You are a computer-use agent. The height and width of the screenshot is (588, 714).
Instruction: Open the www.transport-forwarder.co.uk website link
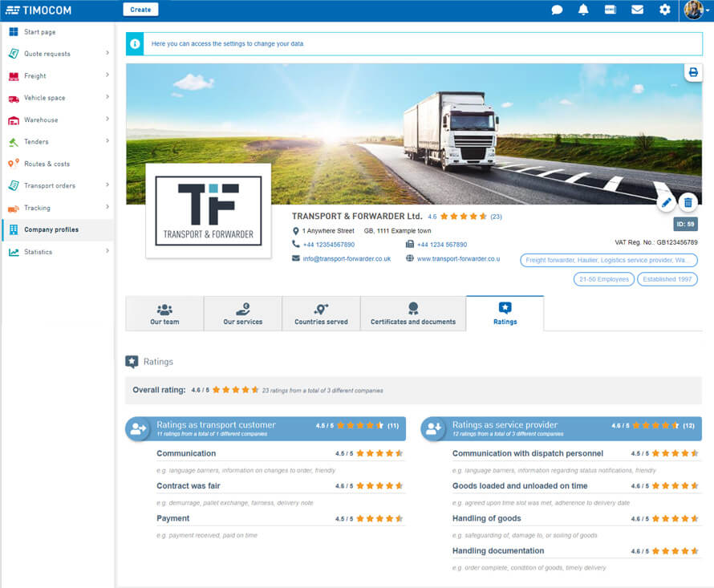point(458,259)
